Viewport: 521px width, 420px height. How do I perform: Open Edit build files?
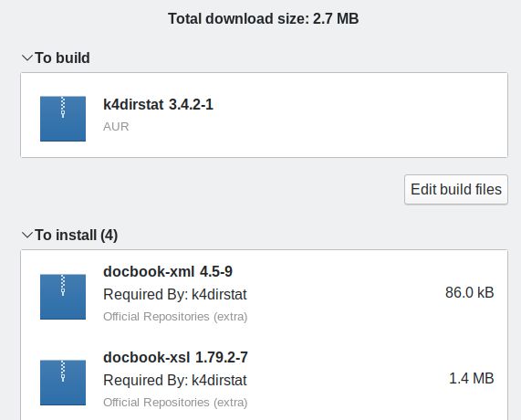click(x=456, y=189)
